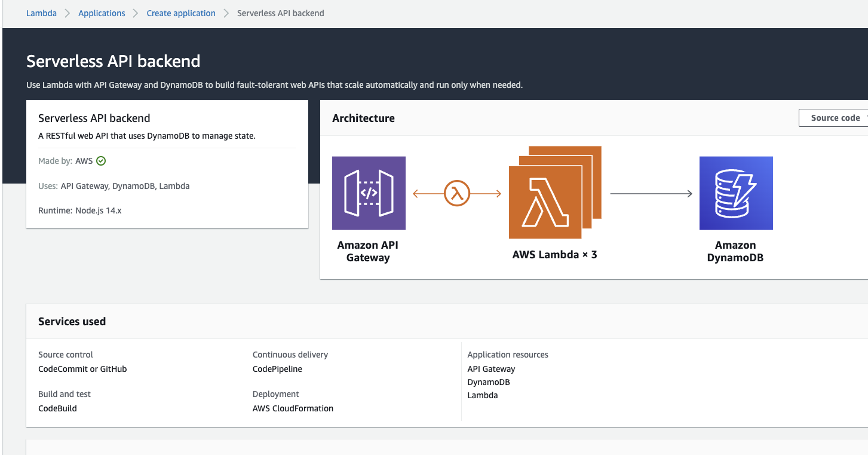This screenshot has height=455, width=868.
Task: Click the Amazon DynamoDB architecture icon
Action: coord(736,193)
